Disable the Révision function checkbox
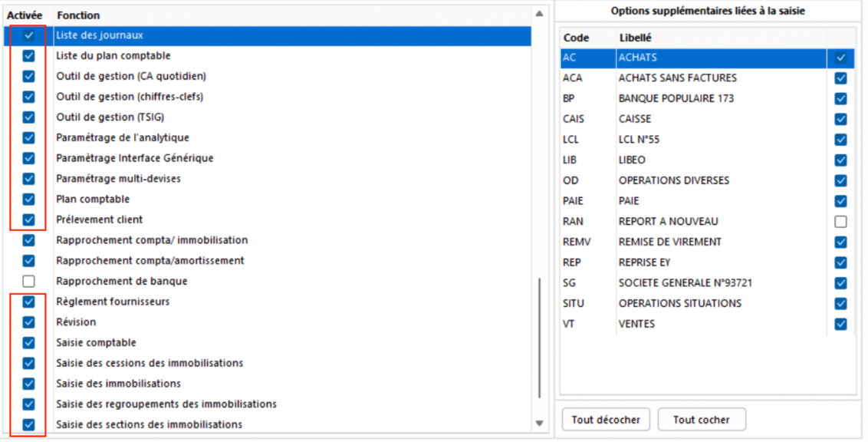This screenshot has height=442, width=868. coord(28,322)
